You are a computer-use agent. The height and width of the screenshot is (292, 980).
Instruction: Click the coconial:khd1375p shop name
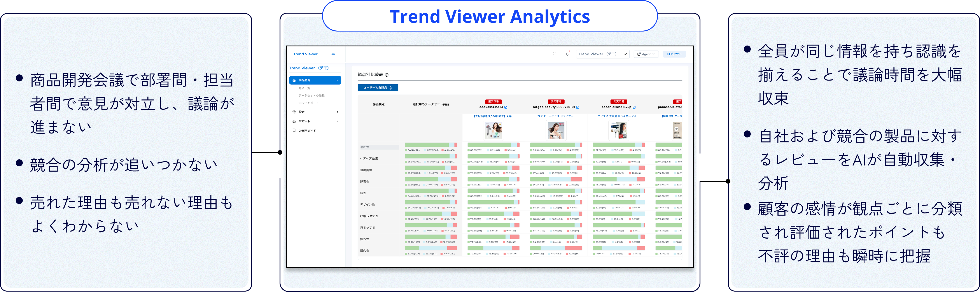point(616,107)
